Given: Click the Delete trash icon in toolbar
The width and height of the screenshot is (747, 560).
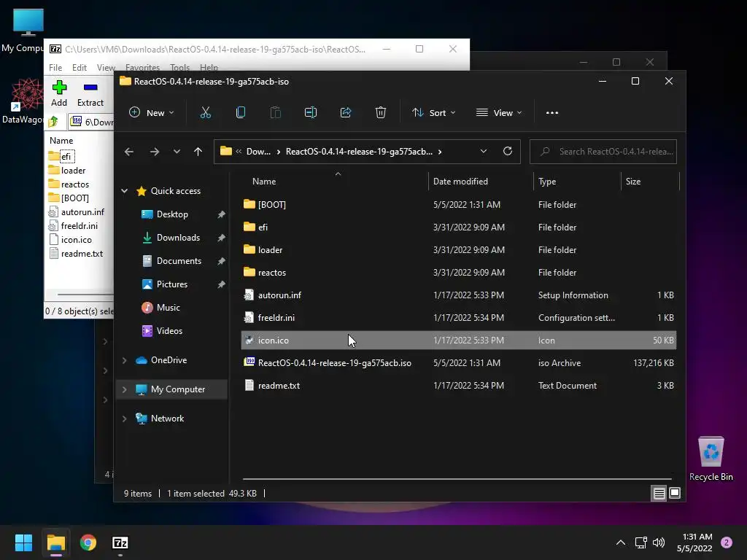Looking at the screenshot, I should [x=381, y=112].
